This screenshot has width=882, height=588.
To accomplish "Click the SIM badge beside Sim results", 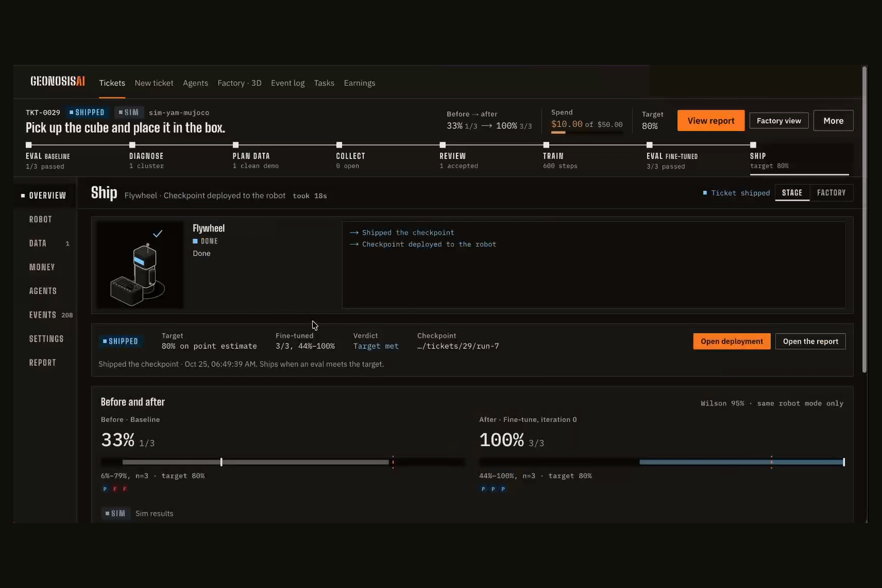I will (x=115, y=514).
